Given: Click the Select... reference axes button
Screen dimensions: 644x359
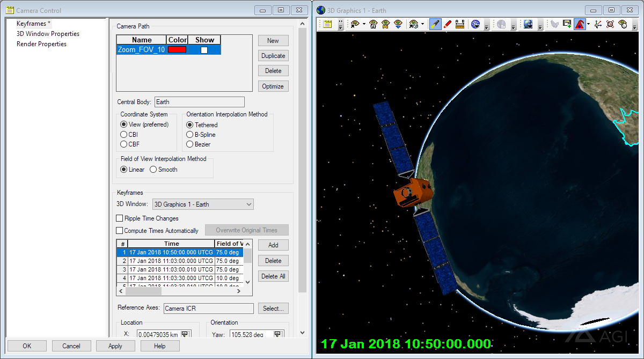Looking at the screenshot, I should (273, 309).
